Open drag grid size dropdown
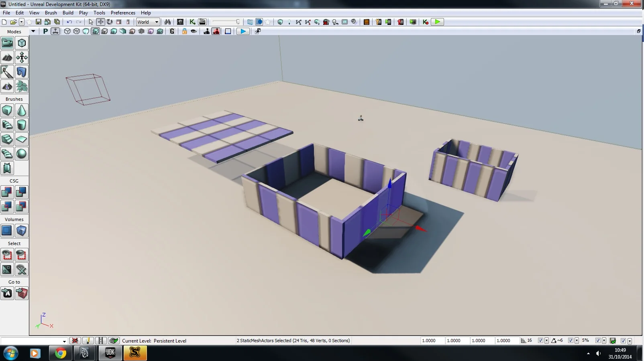Screen dimensions: 644x361 click(546, 341)
